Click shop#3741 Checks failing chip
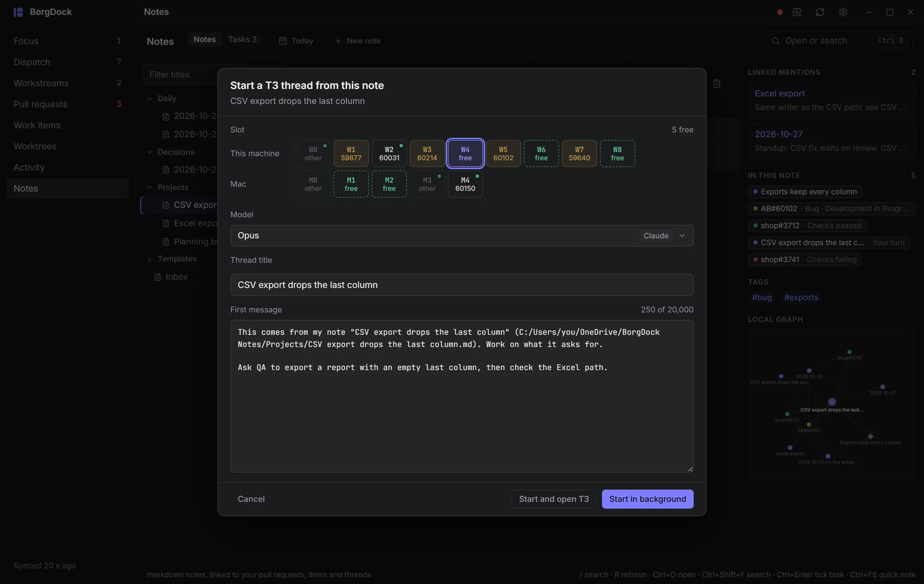924x584 pixels. point(805,260)
